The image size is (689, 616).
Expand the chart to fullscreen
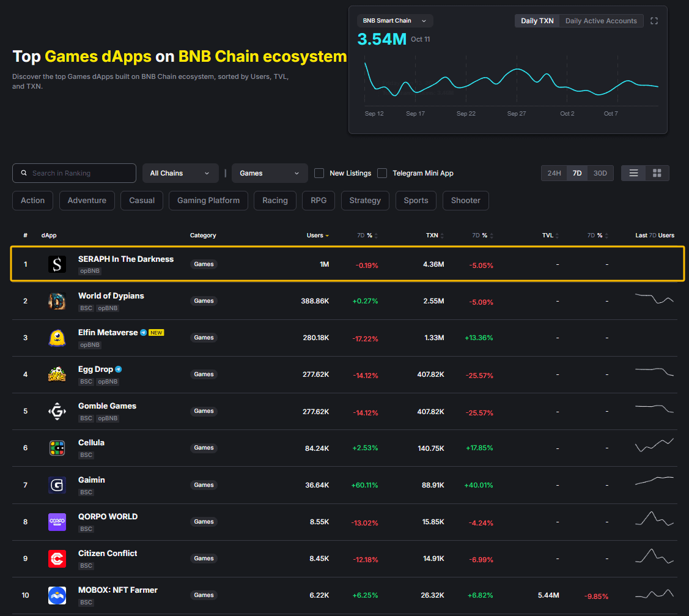point(654,21)
